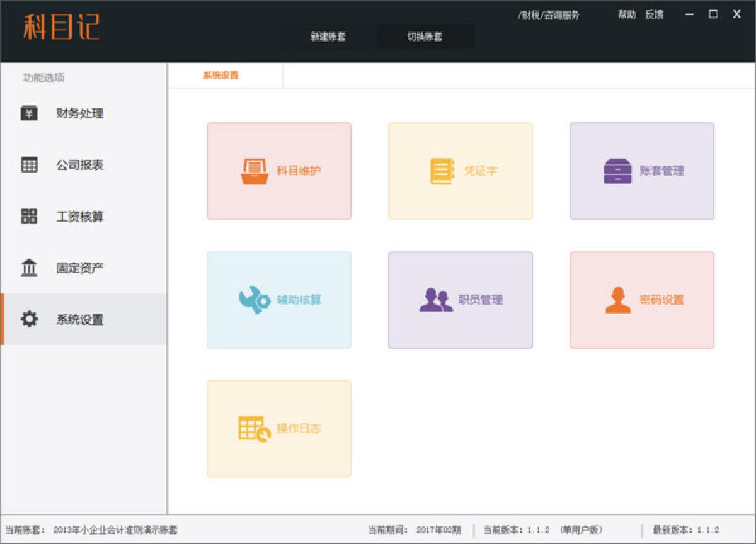This screenshot has height=544, width=756.
Task: Click the 系统设置 gear icon
Action: coord(28,320)
